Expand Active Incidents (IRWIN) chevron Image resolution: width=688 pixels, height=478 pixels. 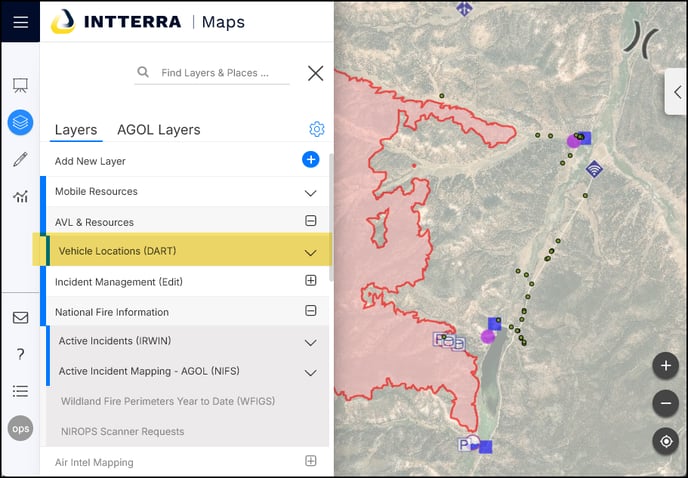pos(311,342)
